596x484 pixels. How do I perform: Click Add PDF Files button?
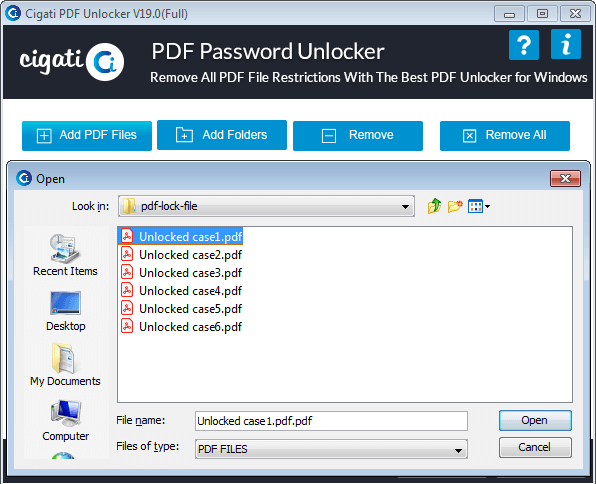click(x=87, y=136)
